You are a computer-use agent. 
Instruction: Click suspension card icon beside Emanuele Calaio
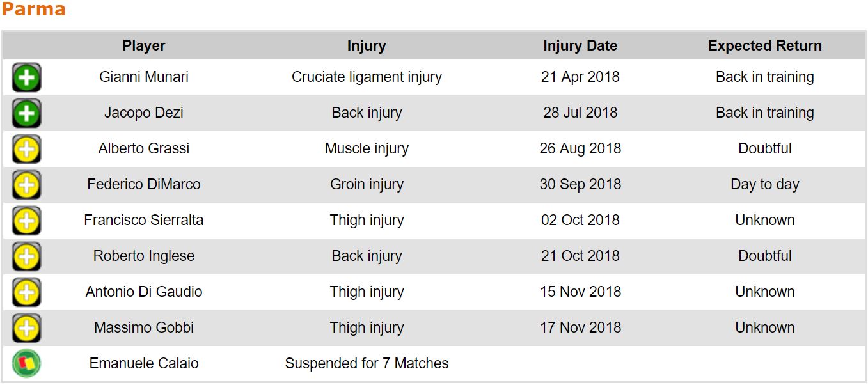(26, 364)
